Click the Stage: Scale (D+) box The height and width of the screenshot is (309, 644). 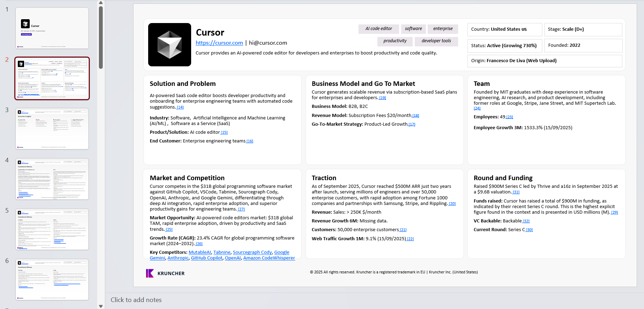point(583,30)
